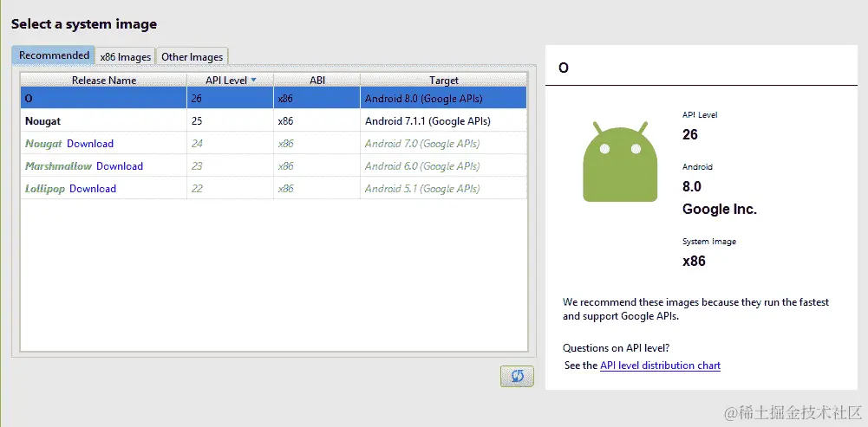The height and width of the screenshot is (427, 868).
Task: Click the x86 ABI cell in Lollipop row
Action: 317,189
